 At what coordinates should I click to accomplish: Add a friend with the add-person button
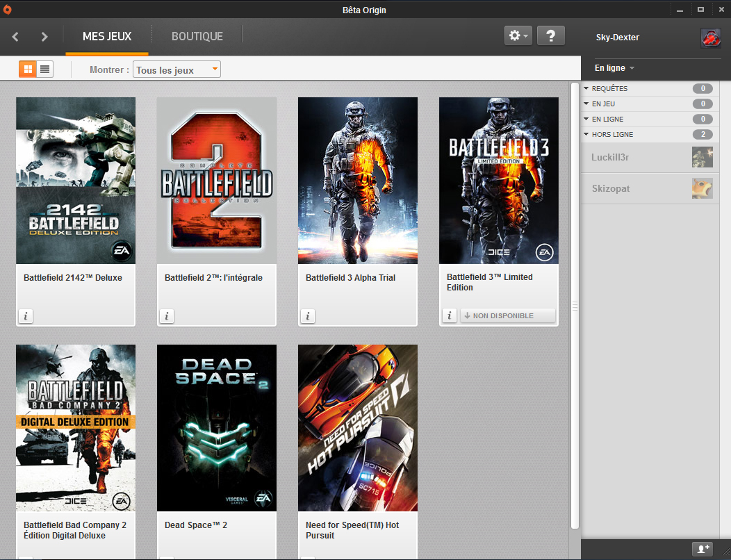pyautogui.click(x=703, y=549)
